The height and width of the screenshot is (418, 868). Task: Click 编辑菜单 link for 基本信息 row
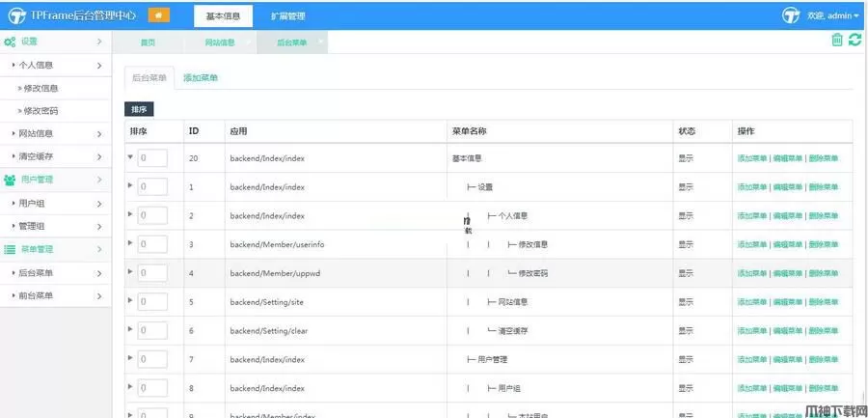787,158
